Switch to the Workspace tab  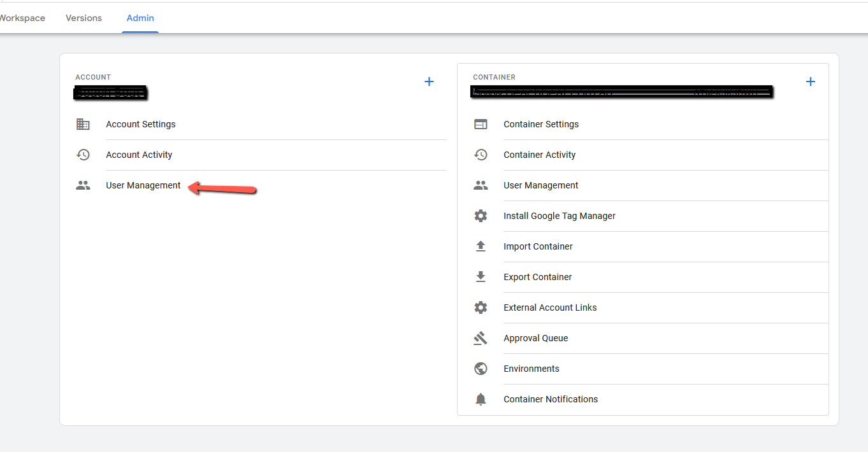tap(19, 18)
